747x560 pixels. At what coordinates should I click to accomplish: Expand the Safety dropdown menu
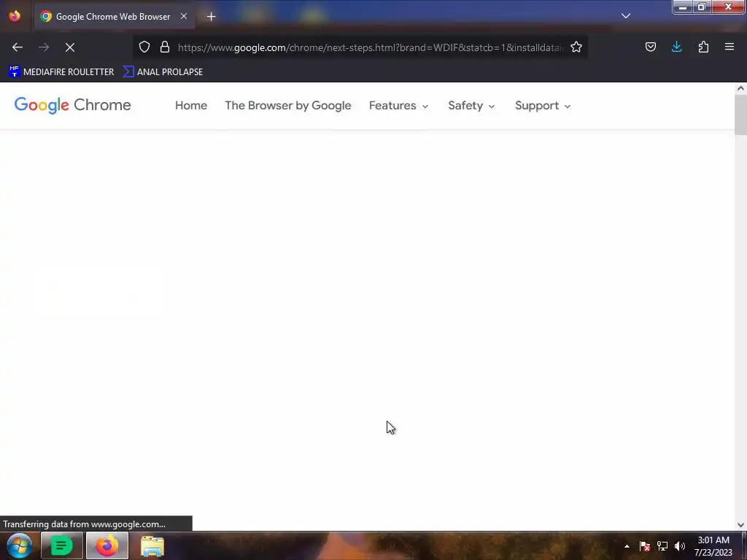point(471,106)
